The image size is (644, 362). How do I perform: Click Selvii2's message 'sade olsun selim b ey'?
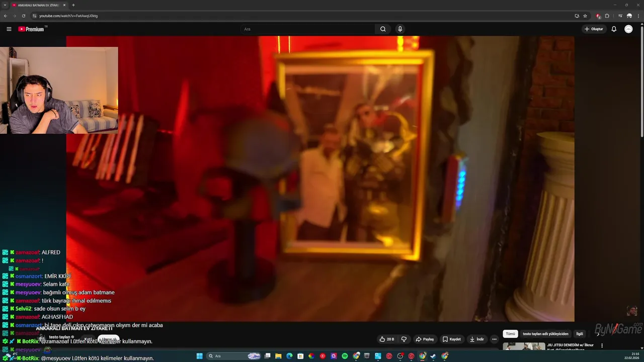tap(59, 309)
